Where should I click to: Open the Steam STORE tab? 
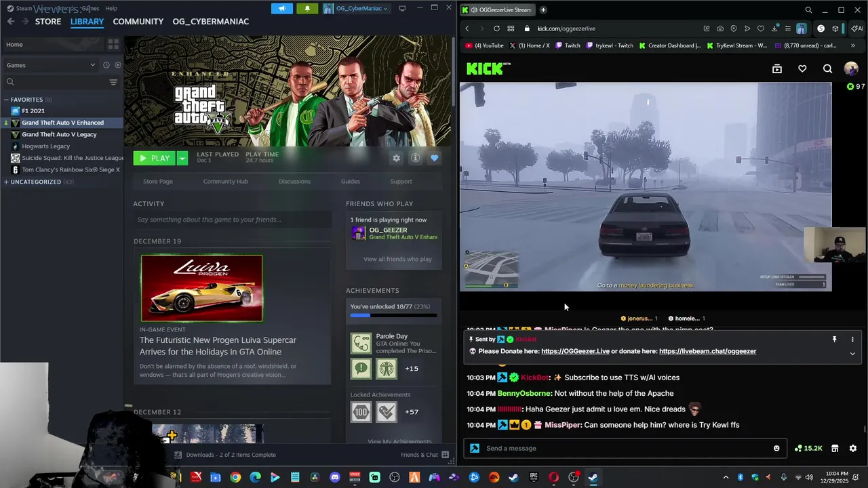[x=48, y=21]
